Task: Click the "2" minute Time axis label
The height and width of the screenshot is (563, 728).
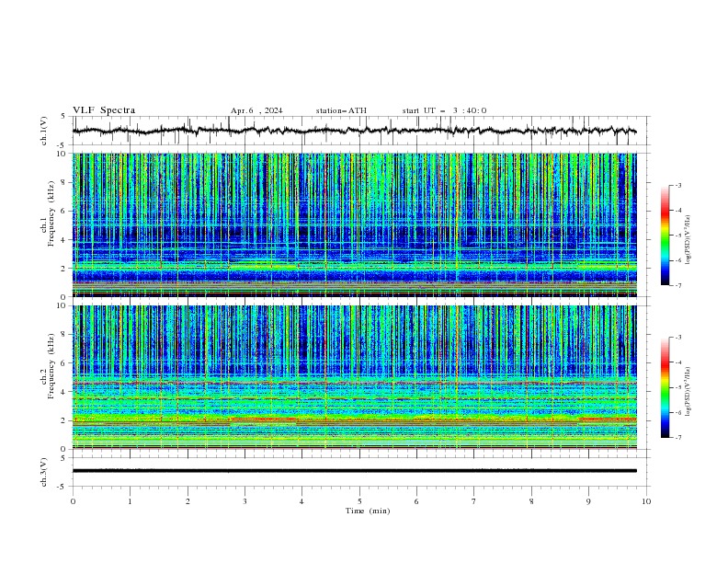Action: coord(188,501)
